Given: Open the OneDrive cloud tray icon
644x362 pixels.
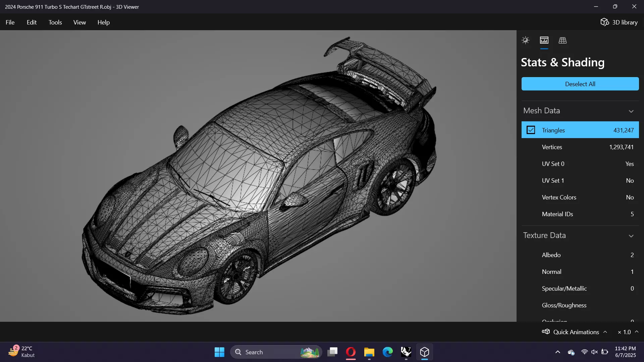Looking at the screenshot, I should click(571, 352).
